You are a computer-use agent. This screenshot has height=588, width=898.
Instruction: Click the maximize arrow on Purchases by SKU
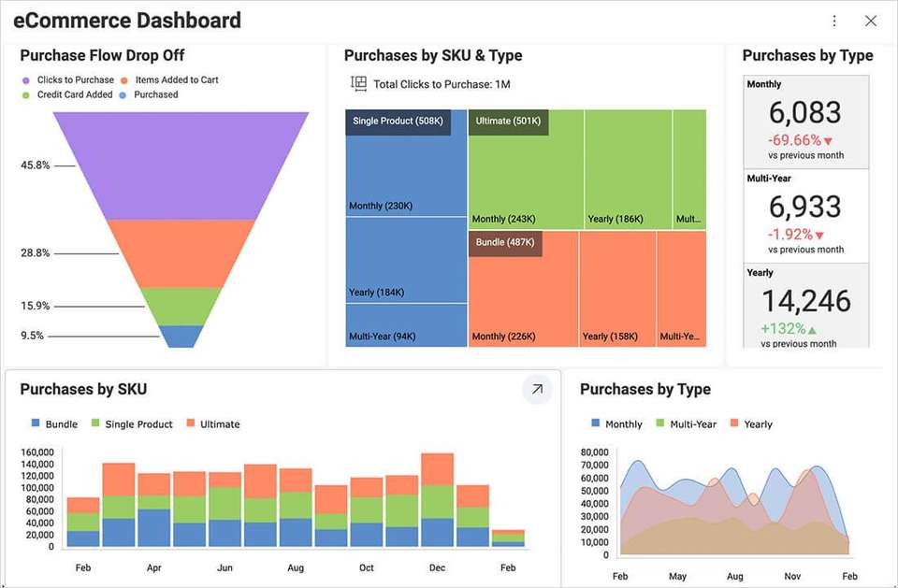tap(537, 389)
